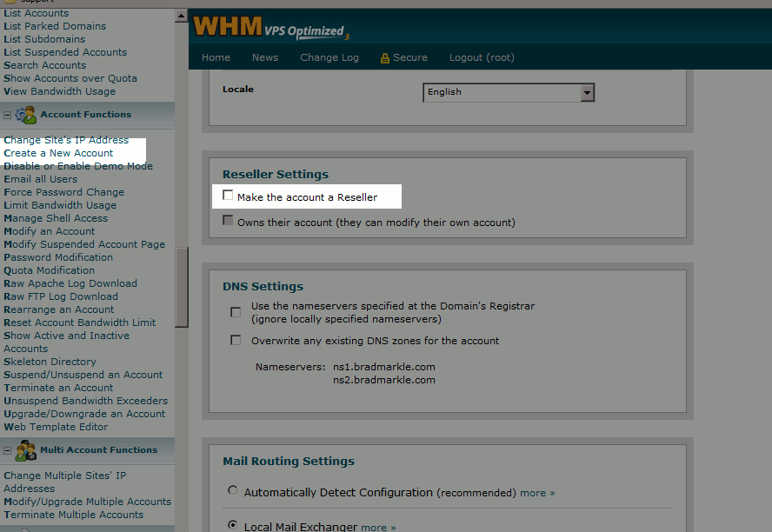The height and width of the screenshot is (532, 772).
Task: Toggle Owns their account checkbox
Action: pyautogui.click(x=228, y=220)
